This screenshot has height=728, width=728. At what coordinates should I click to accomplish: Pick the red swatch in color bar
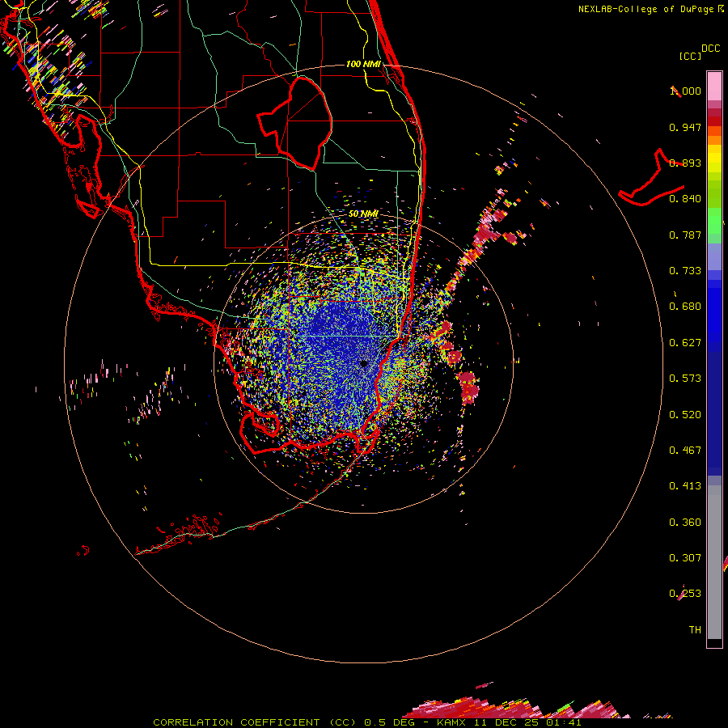[714, 121]
